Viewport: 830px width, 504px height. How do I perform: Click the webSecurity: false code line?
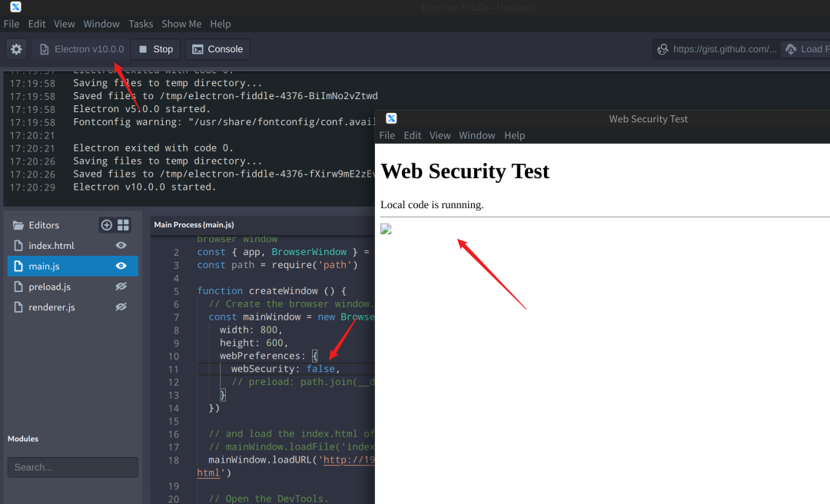pos(285,369)
